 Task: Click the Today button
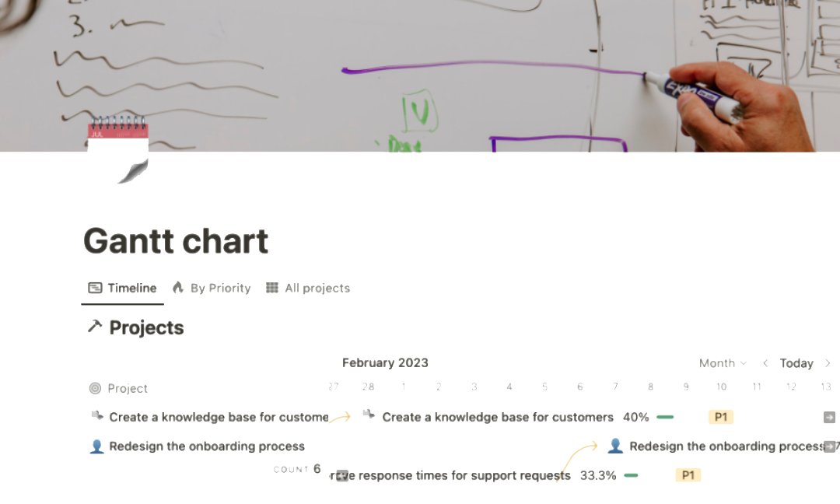click(796, 363)
